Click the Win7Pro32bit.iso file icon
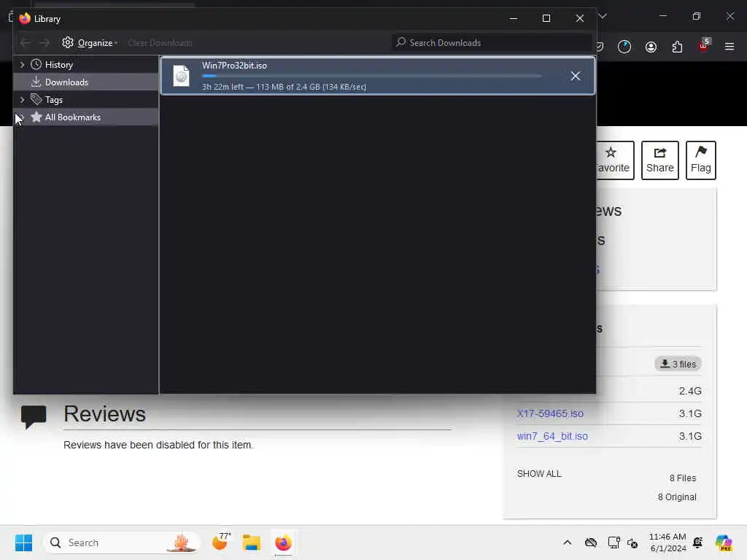 [x=181, y=76]
